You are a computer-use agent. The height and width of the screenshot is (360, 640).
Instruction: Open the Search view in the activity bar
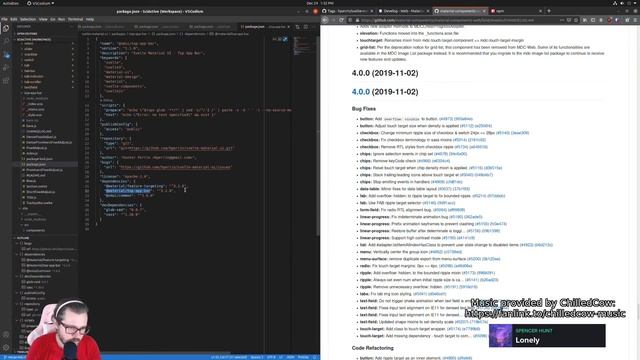(x=6, y=41)
